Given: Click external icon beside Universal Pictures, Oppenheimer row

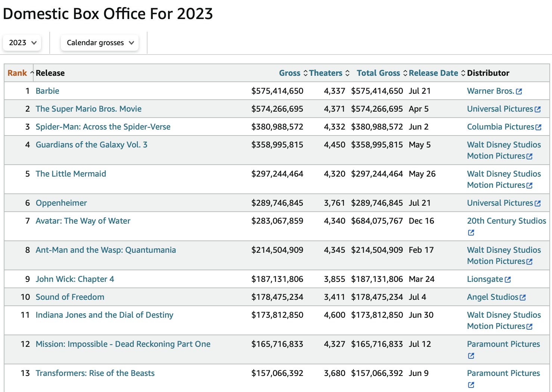Looking at the screenshot, I should click(x=538, y=203).
